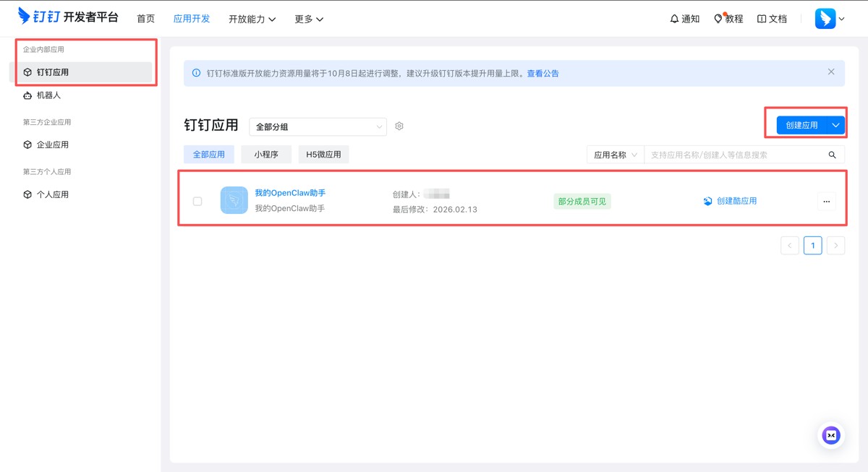Expand the account avatar chevron
868x472 pixels.
[841, 19]
